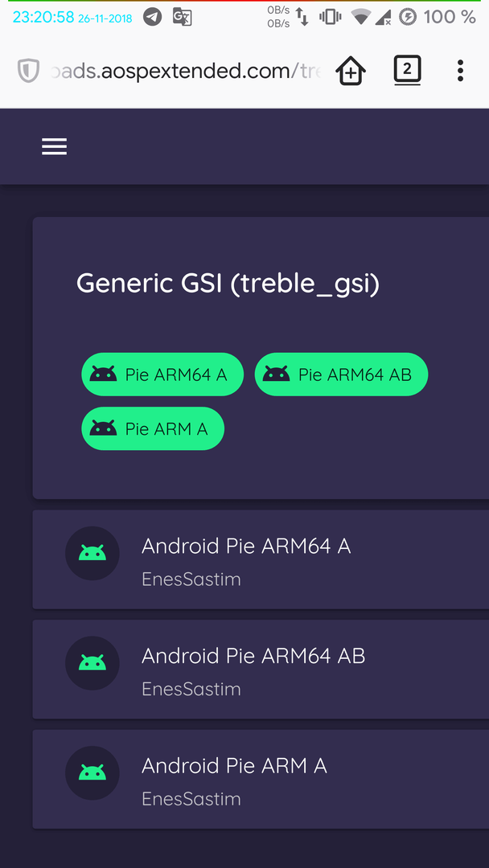489x868 pixels.
Task: Tap the Generic GSI (treble_gsi) heading
Action: tap(228, 284)
